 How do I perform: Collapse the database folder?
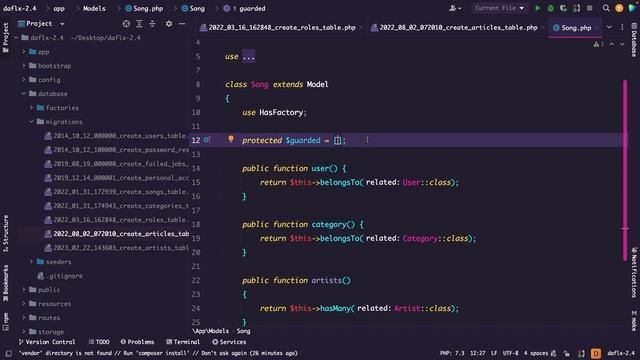point(24,93)
